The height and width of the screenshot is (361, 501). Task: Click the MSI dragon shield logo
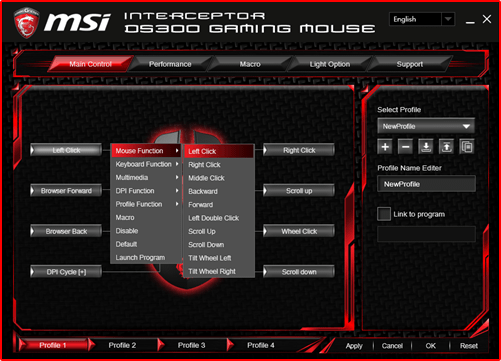(27, 23)
